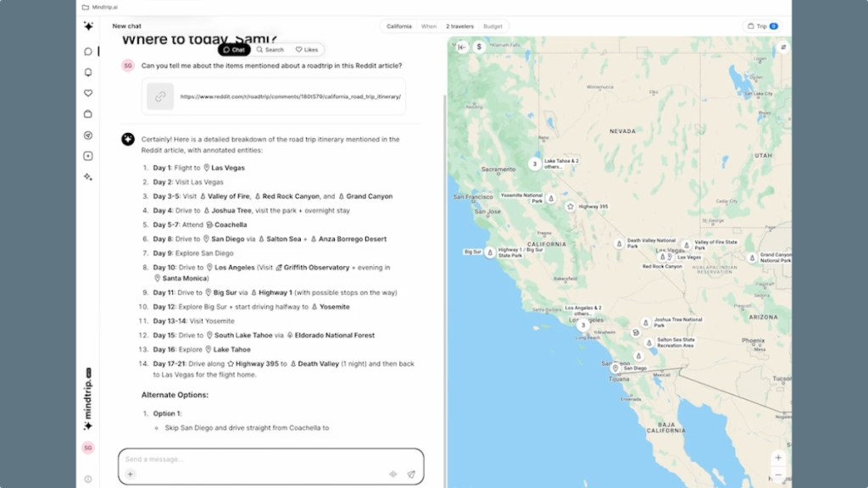Switch to the Search tab

[x=270, y=50]
